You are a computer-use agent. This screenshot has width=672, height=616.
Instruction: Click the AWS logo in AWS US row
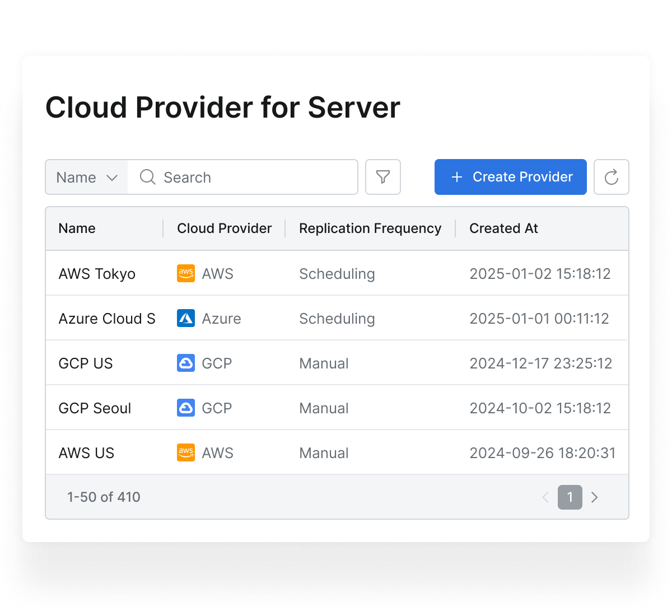click(186, 452)
